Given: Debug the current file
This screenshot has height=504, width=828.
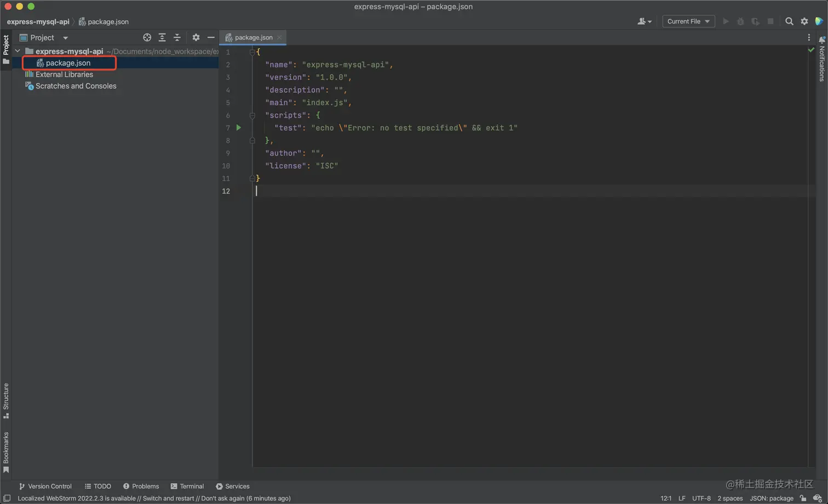Looking at the screenshot, I should coord(740,21).
